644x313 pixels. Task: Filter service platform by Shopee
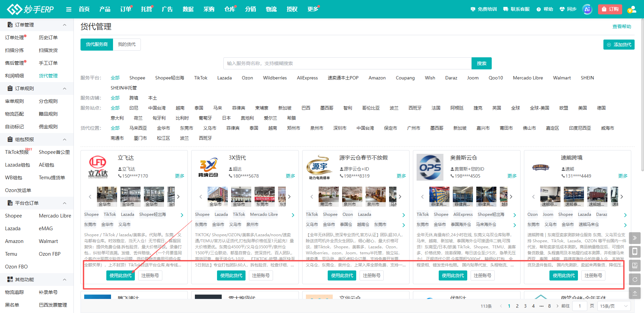point(137,78)
